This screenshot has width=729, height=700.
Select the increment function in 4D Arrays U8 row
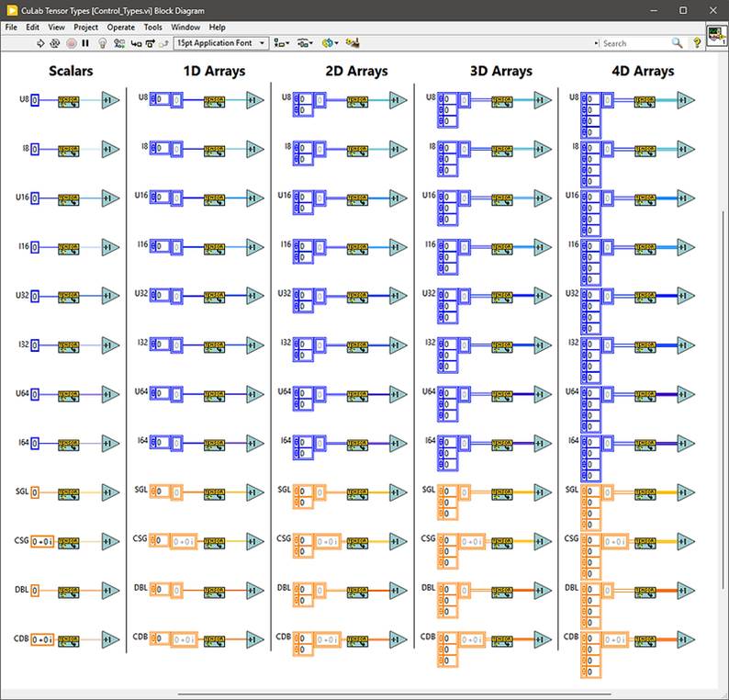pyautogui.click(x=686, y=100)
